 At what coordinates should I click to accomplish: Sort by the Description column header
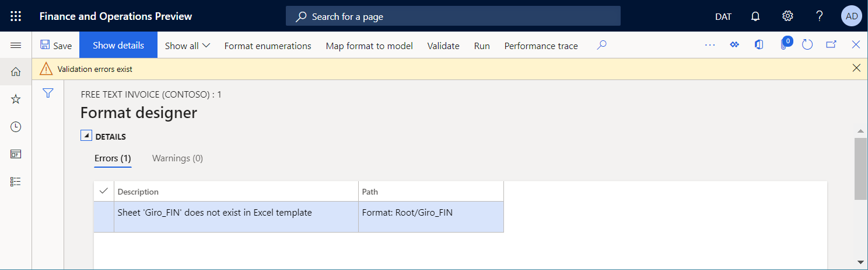pyautogui.click(x=236, y=191)
